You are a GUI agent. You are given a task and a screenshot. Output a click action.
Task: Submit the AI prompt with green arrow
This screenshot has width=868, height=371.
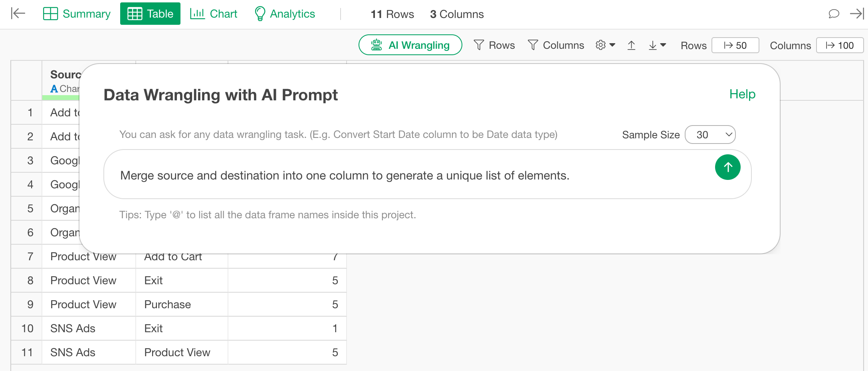(x=727, y=167)
